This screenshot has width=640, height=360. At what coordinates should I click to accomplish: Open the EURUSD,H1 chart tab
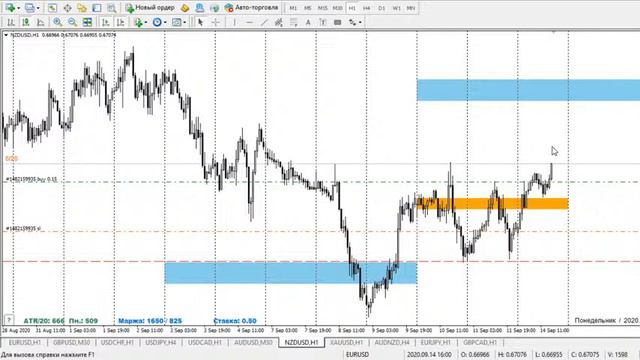[24, 342]
